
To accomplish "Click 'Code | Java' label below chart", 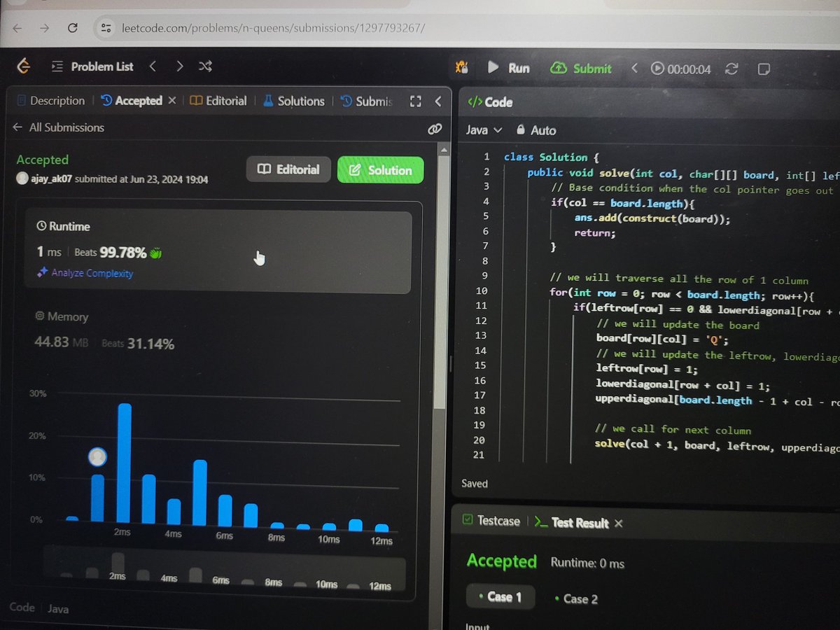I will (x=39, y=608).
